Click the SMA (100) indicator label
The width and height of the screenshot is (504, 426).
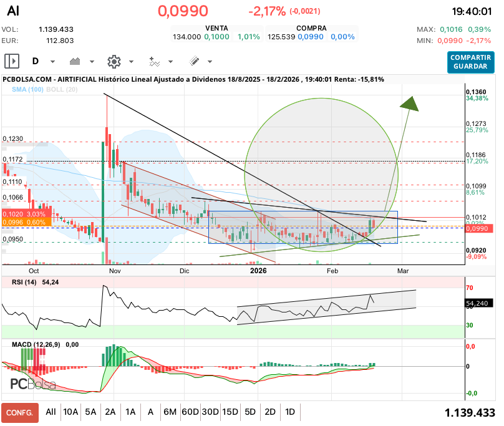click(x=27, y=89)
